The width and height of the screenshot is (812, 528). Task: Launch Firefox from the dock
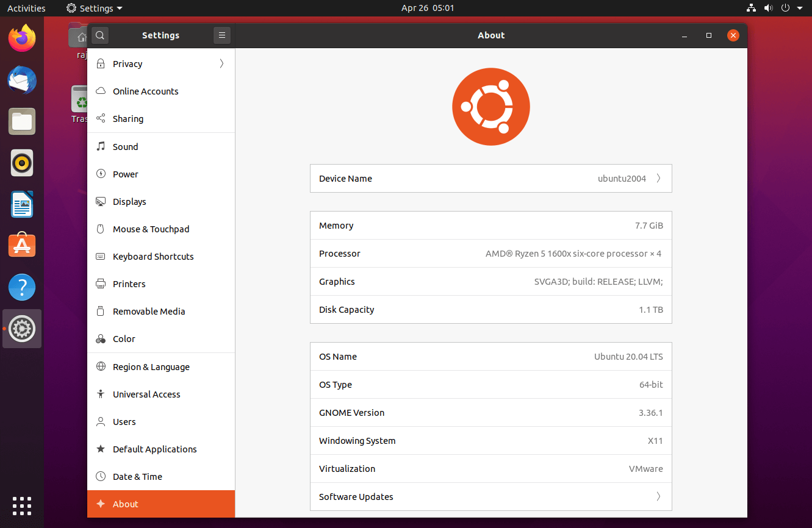tap(22, 39)
